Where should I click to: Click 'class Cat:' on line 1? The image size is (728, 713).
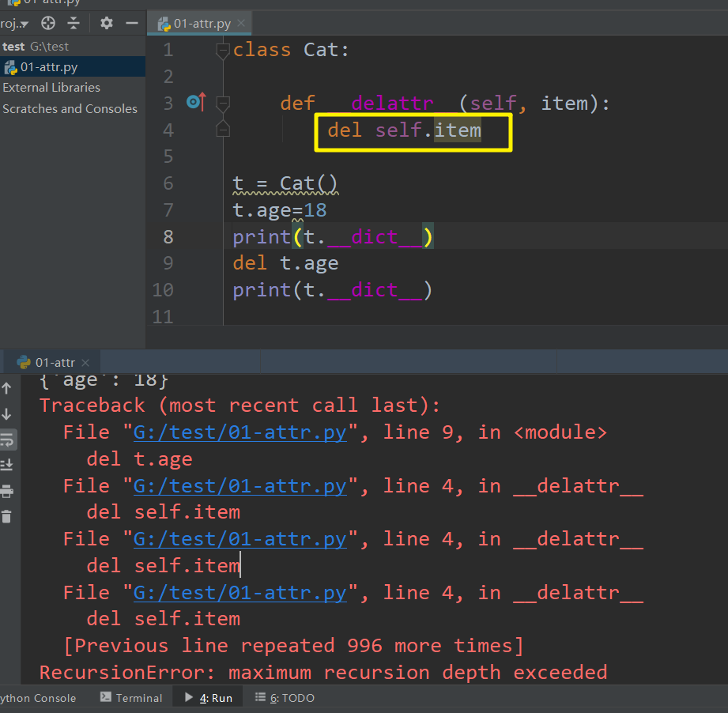(291, 50)
